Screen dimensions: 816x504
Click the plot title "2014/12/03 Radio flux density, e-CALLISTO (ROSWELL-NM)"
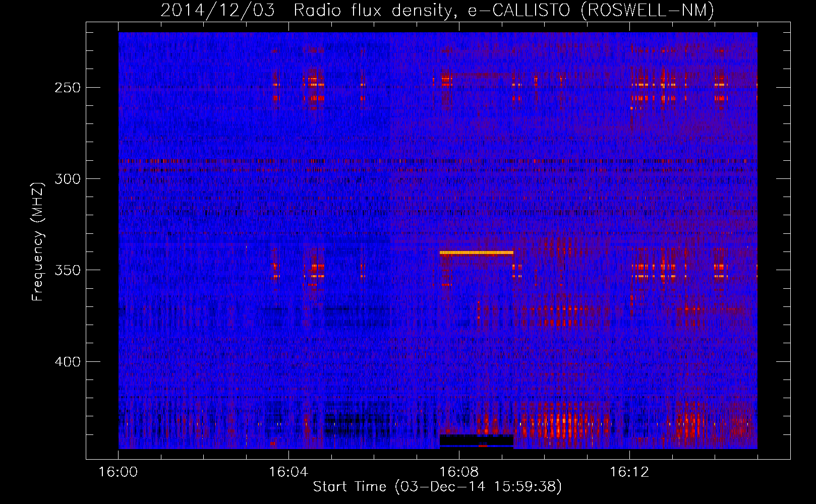(437, 10)
